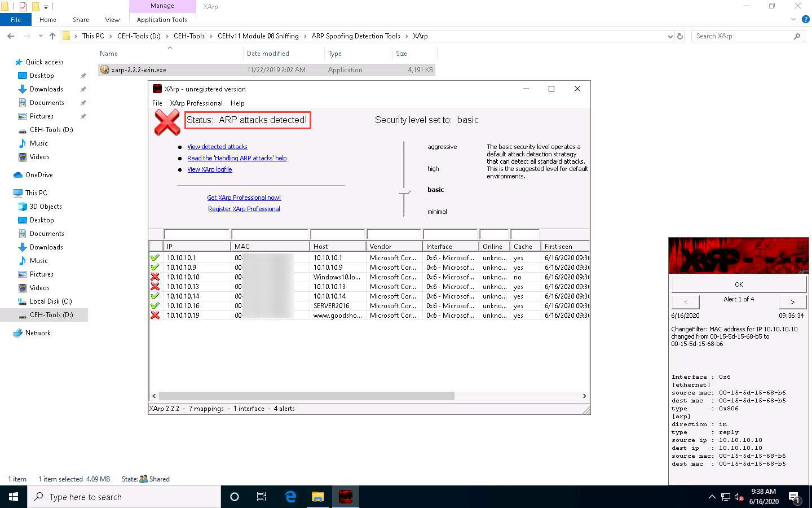Open File Explorer from the taskbar
The height and width of the screenshot is (508, 812).
coord(318,497)
